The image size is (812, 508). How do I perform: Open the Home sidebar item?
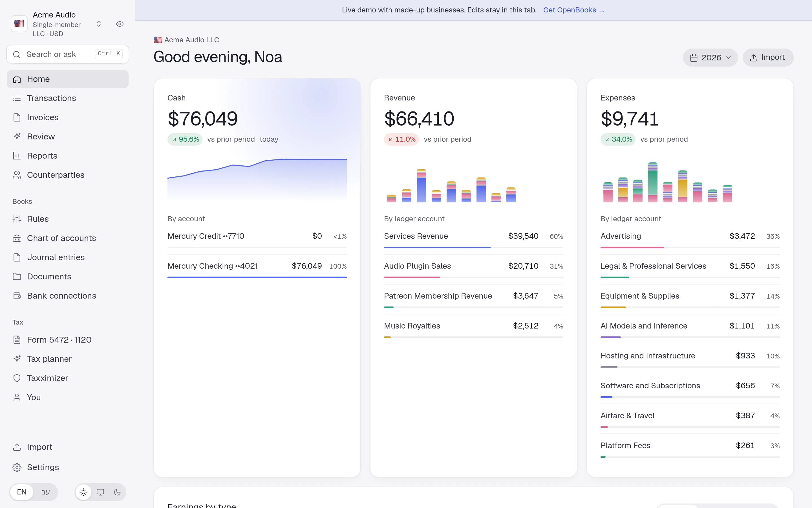click(x=67, y=79)
